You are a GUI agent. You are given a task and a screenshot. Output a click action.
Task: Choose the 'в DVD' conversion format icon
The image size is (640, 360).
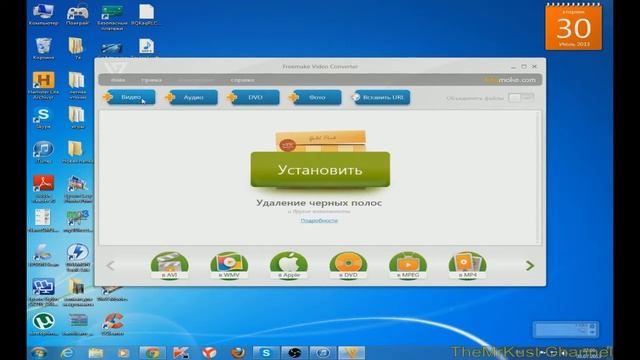(x=348, y=266)
